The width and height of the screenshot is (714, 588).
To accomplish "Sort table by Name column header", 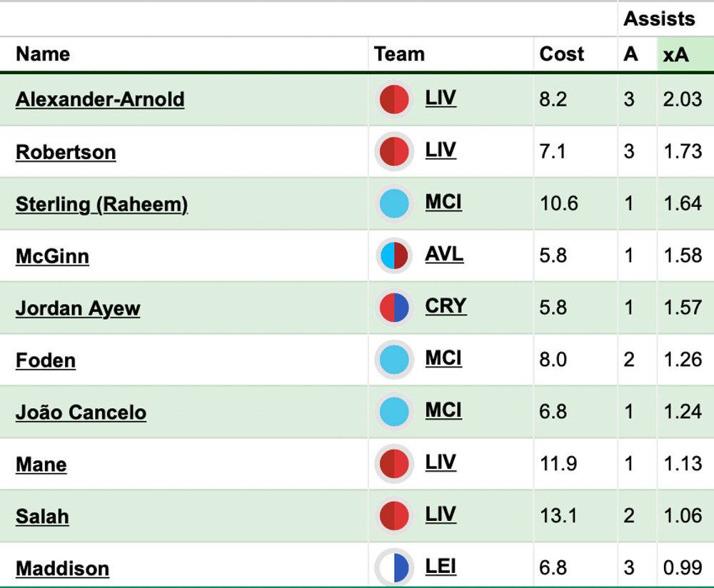I will pos(43,54).
